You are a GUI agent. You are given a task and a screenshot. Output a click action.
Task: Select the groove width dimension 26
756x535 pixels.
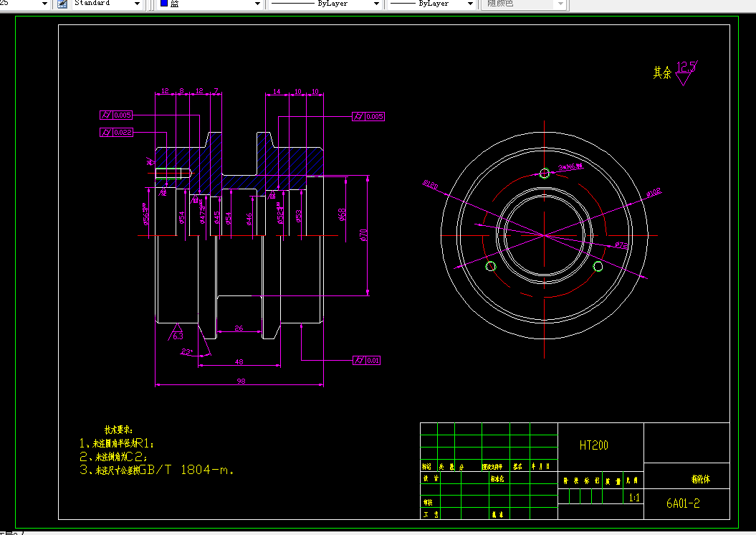point(239,328)
